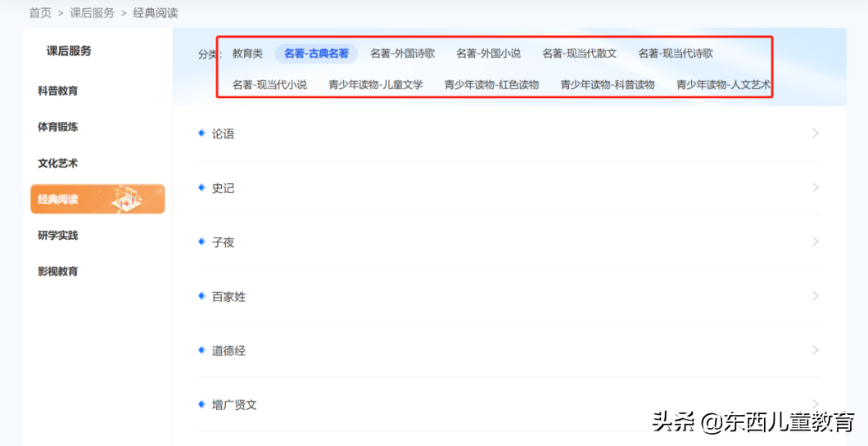Select 青少年读物-儿童文学 category

(x=376, y=85)
